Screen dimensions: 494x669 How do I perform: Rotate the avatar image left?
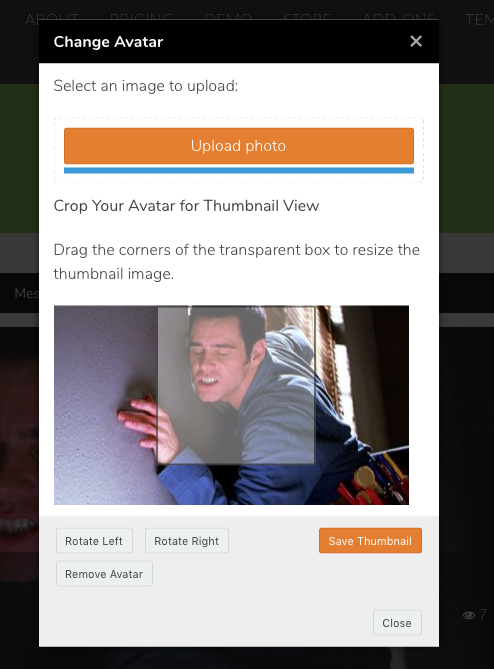(x=94, y=541)
